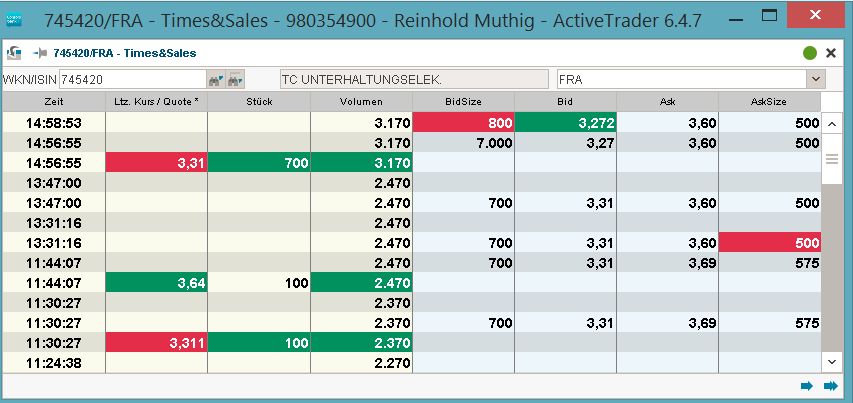Click the double right arrow icon

pos(830,386)
